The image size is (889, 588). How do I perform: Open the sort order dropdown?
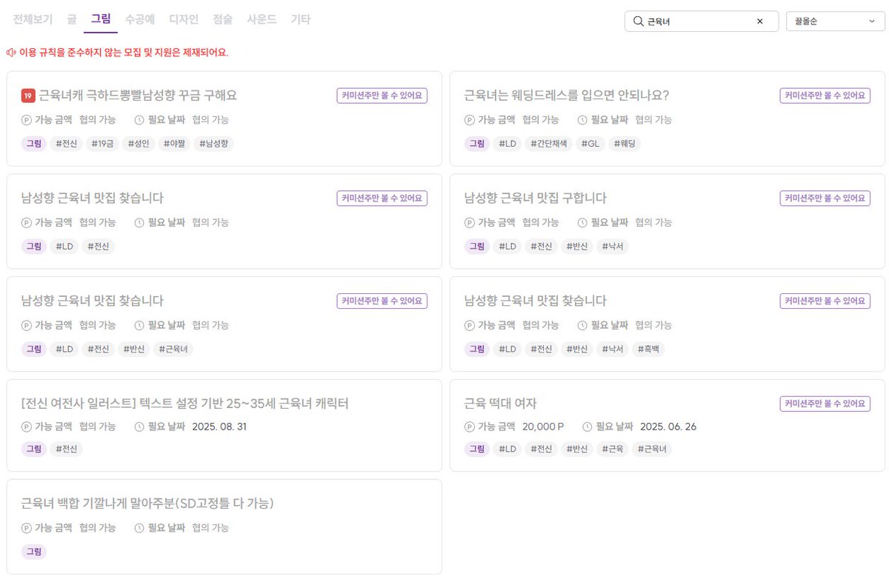835,21
